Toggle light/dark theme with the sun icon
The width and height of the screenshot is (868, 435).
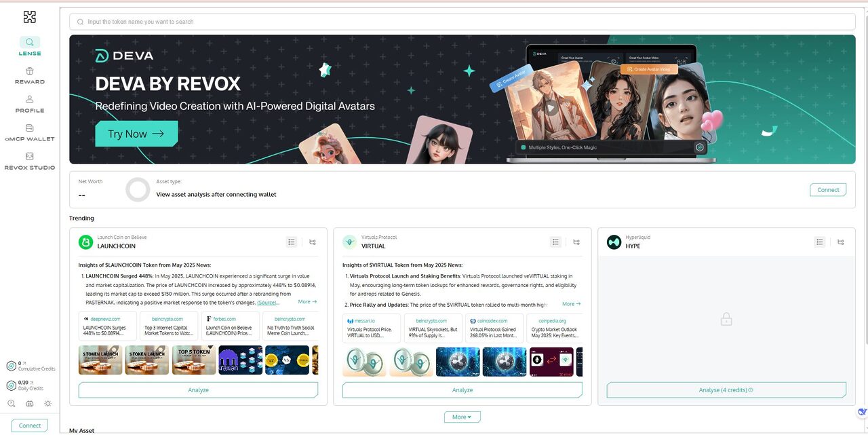point(47,404)
